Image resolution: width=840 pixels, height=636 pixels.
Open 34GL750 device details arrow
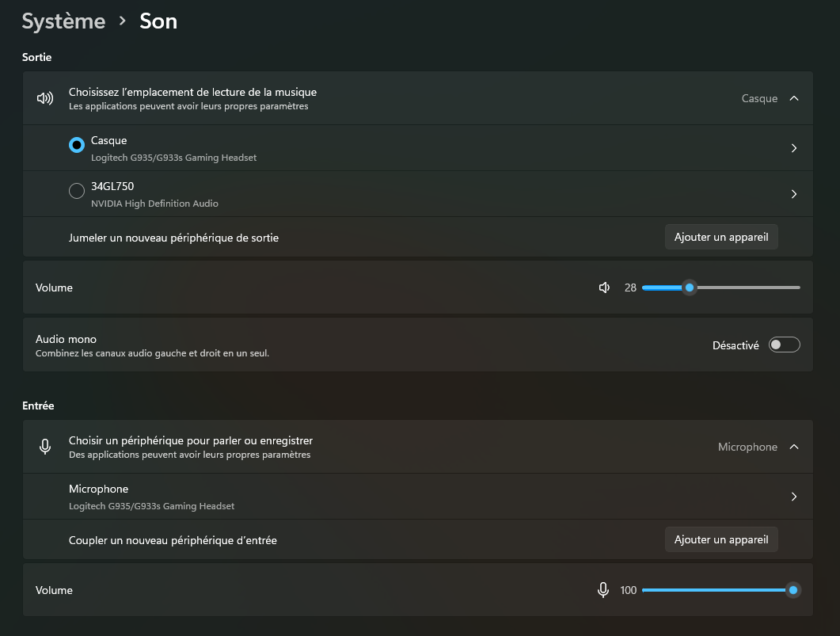click(793, 194)
